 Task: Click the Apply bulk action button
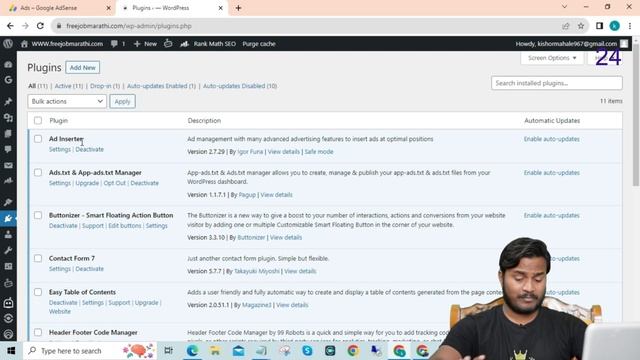[x=122, y=101]
